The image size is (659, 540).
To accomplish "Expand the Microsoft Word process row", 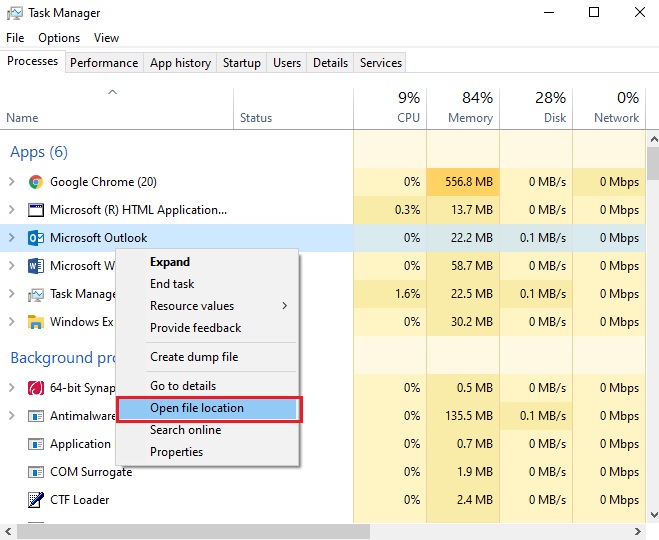I will (x=12, y=266).
